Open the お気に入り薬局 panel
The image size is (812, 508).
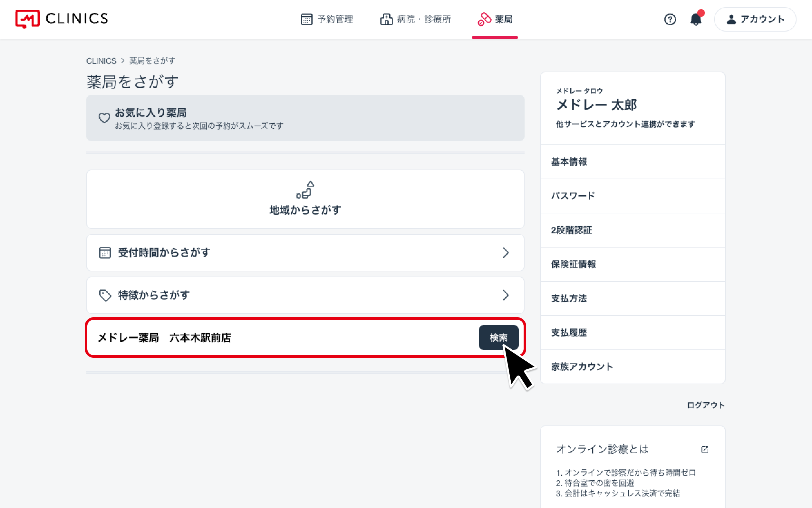pyautogui.click(x=305, y=118)
